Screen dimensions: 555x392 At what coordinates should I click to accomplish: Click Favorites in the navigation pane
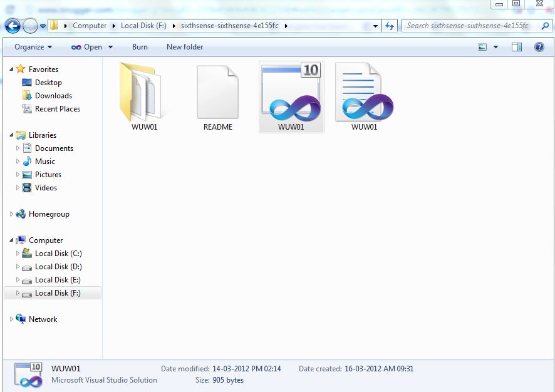tap(43, 70)
